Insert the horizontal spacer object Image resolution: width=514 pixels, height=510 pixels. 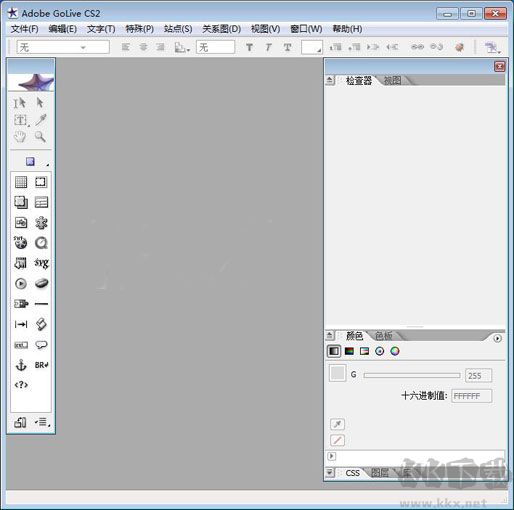pos(21,324)
